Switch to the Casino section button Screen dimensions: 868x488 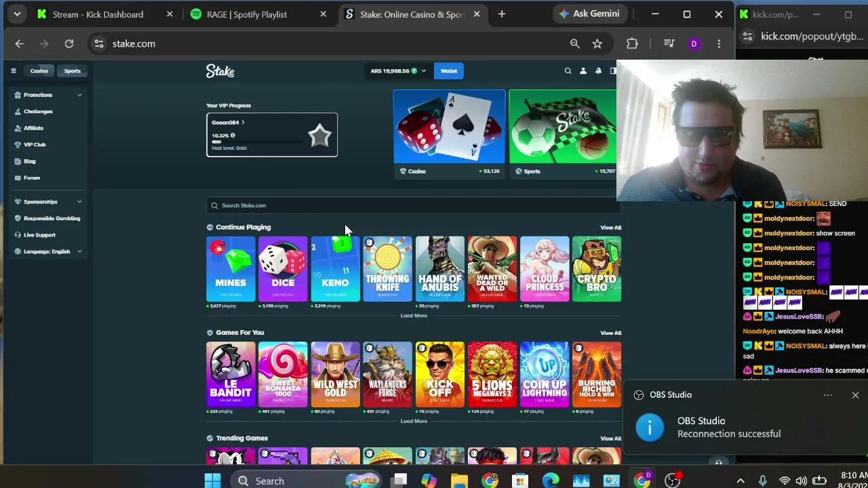click(x=39, y=70)
